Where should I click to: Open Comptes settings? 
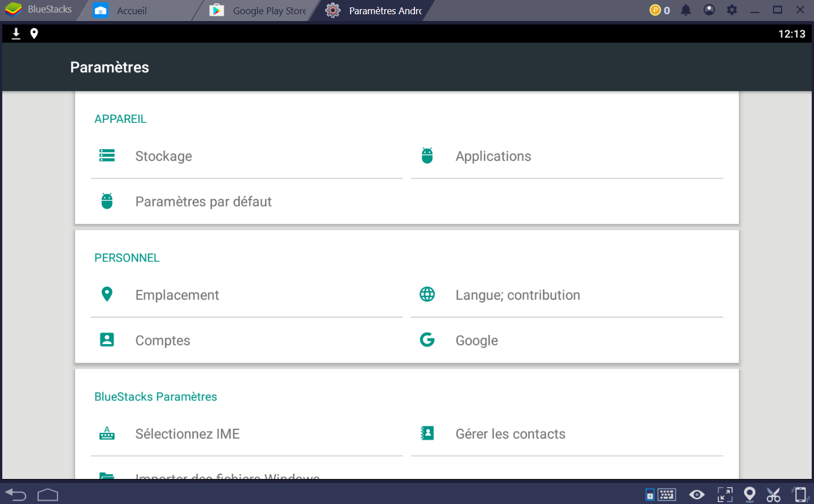247,340
